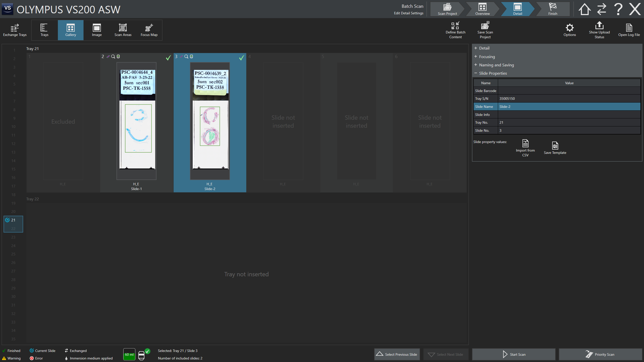Screen dimensions: 644x362
Task: Open the Exchange Trays tool
Action: [15, 30]
